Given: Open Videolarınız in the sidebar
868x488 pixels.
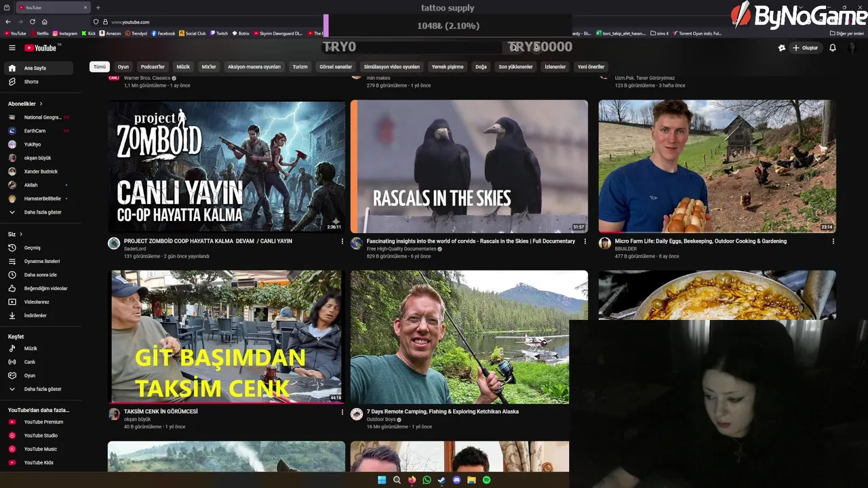Looking at the screenshot, I should (x=37, y=302).
